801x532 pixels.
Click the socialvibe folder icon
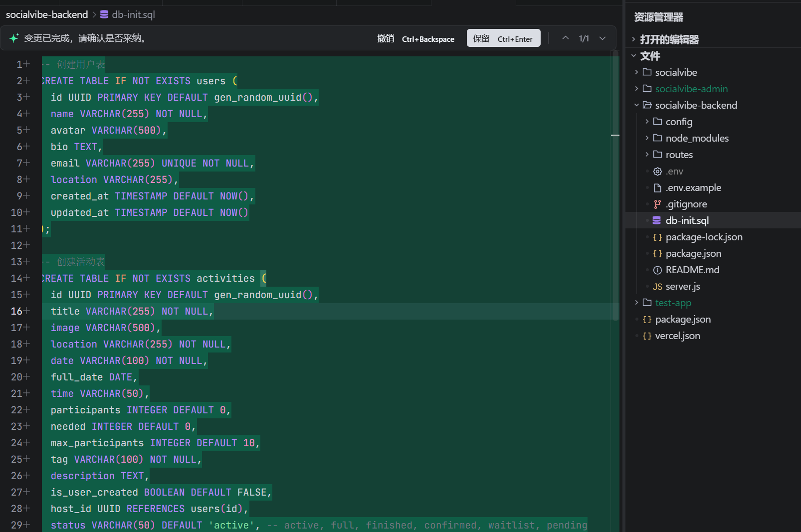click(647, 72)
